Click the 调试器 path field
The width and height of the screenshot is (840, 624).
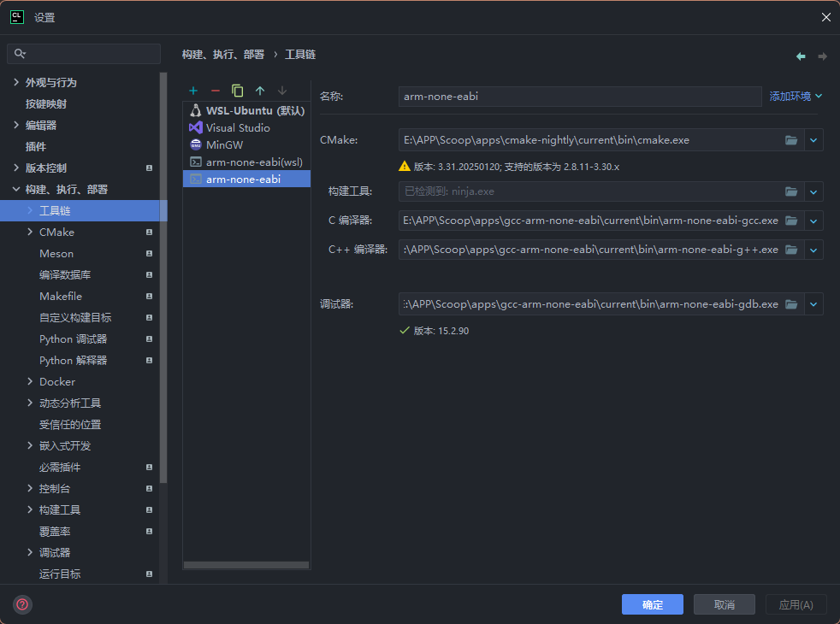tap(592, 304)
